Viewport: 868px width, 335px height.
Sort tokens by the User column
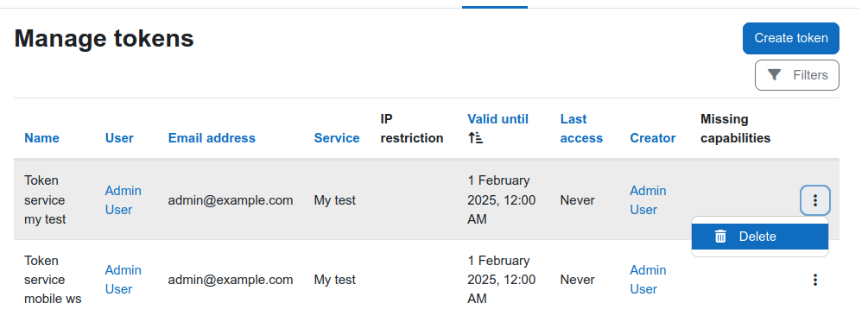click(119, 138)
